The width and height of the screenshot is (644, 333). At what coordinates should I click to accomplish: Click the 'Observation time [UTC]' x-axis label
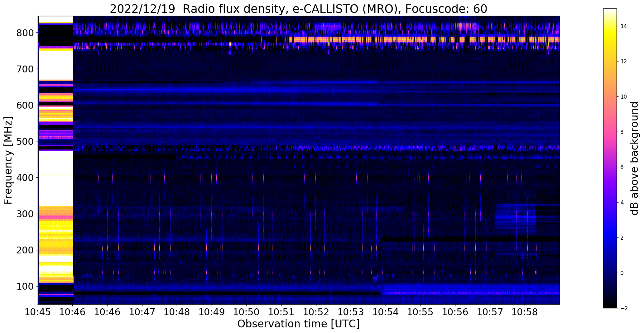click(298, 324)
